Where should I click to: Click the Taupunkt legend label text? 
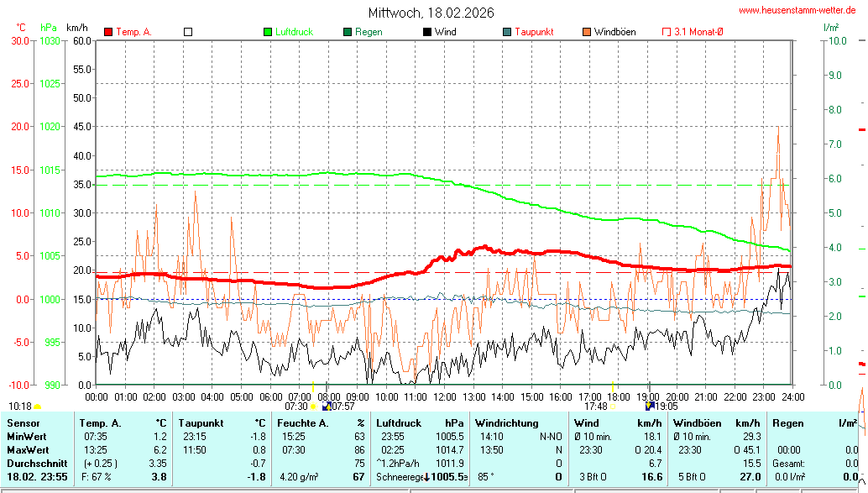pyautogui.click(x=534, y=32)
